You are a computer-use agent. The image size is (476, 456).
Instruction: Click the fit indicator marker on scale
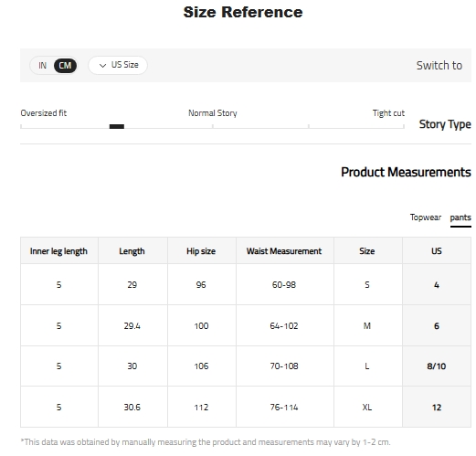tap(117, 126)
